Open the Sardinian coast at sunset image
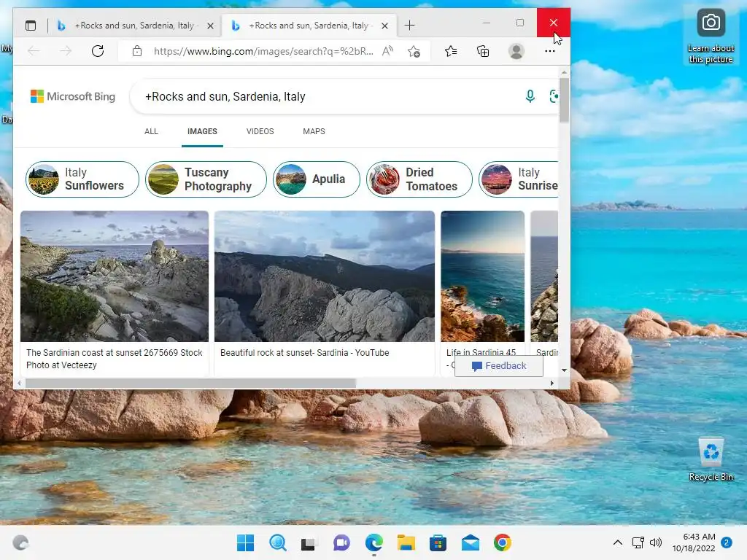 115,276
